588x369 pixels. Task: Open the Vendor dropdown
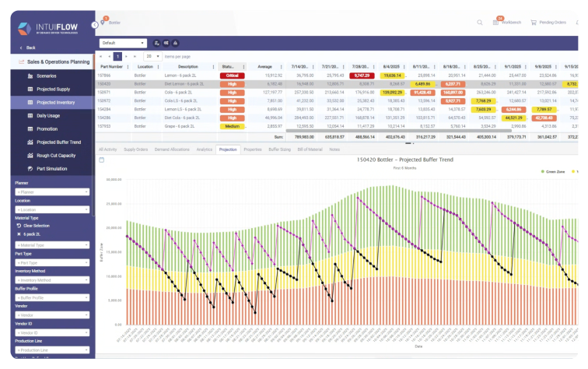pyautogui.click(x=52, y=315)
